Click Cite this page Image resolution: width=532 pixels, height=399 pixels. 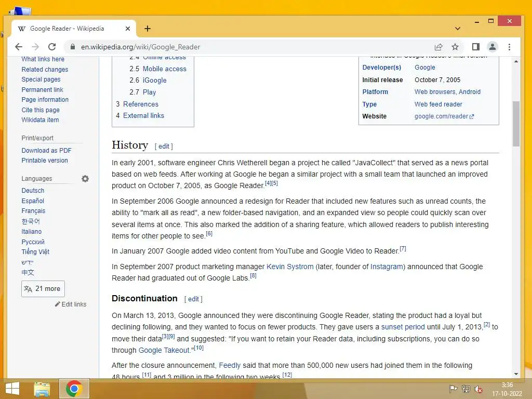41,110
